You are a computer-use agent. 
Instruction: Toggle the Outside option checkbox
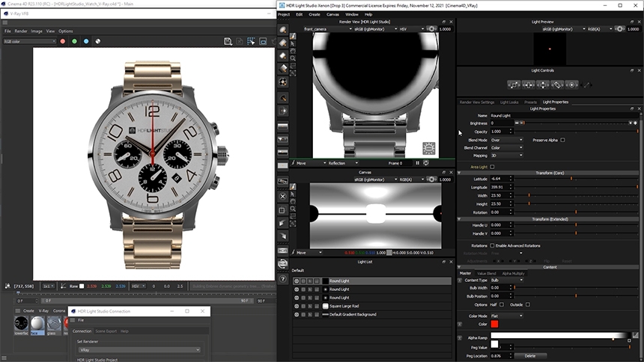(528, 304)
